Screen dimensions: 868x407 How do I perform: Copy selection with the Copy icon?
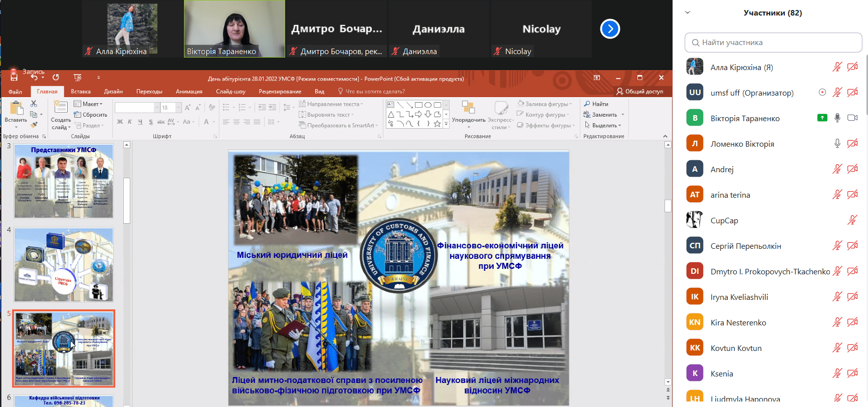(34, 115)
